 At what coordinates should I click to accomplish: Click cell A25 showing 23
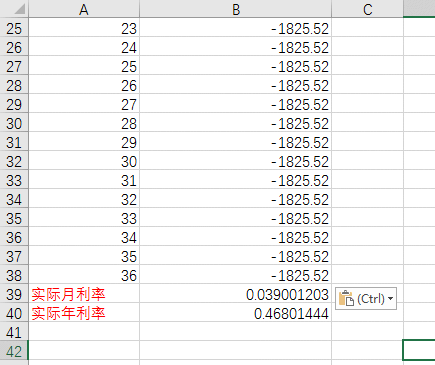coord(84,28)
